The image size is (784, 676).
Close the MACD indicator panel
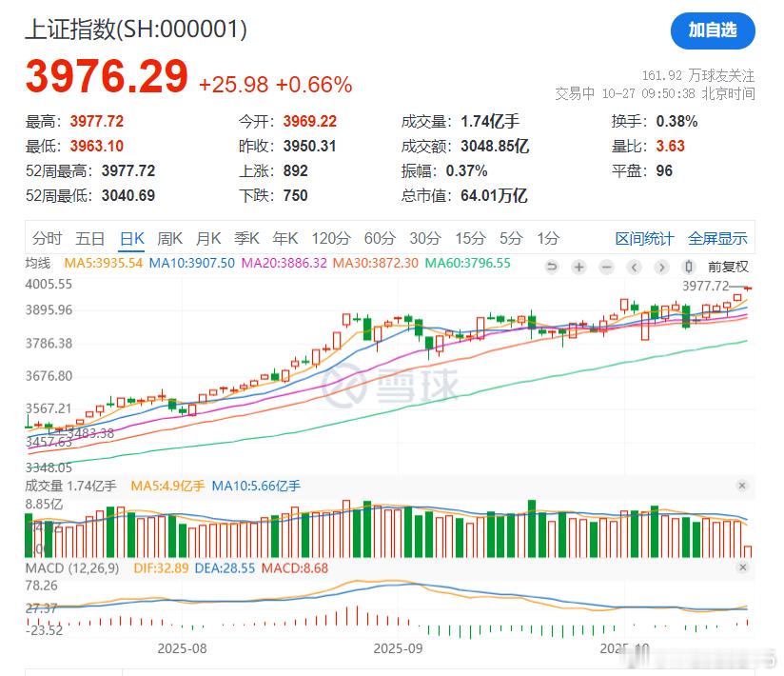(742, 567)
